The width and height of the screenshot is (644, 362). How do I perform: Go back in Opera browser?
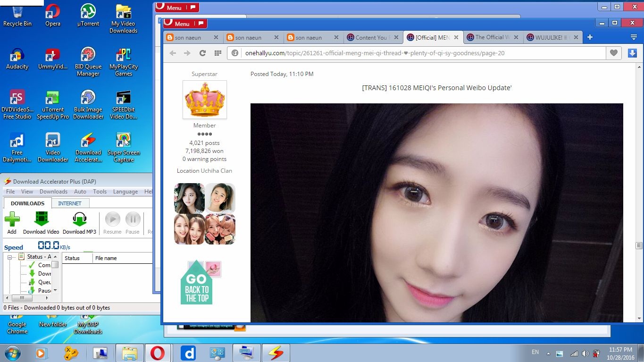point(173,53)
